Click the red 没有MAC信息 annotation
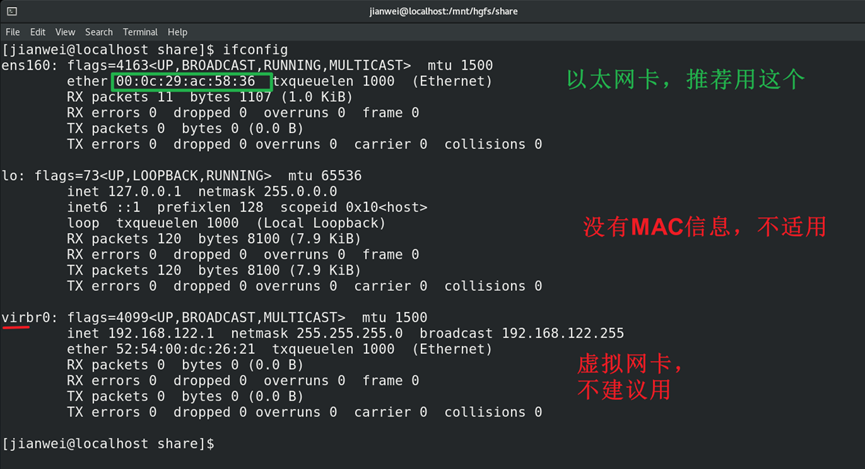Viewport: 865px width, 469px height. point(705,227)
